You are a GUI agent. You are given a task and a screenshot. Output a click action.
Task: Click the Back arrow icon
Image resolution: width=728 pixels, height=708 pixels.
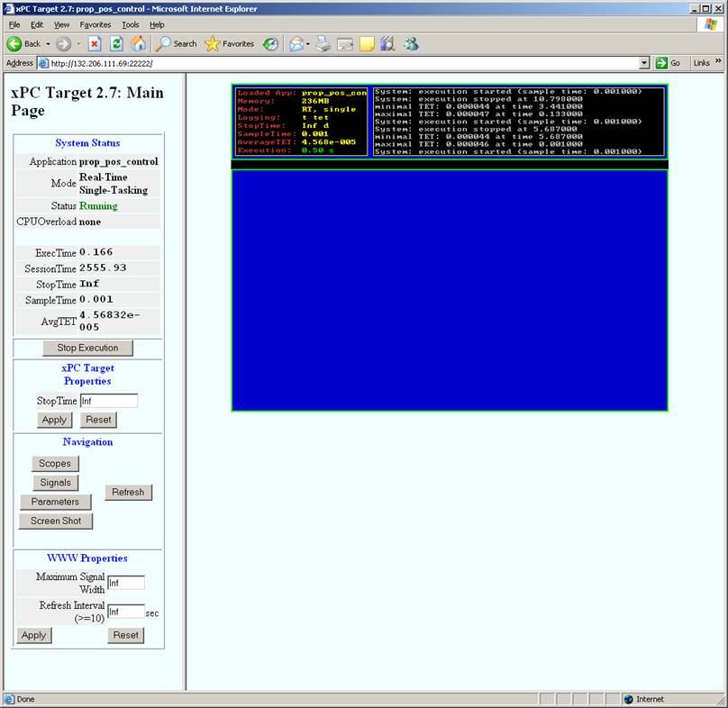coord(14,44)
